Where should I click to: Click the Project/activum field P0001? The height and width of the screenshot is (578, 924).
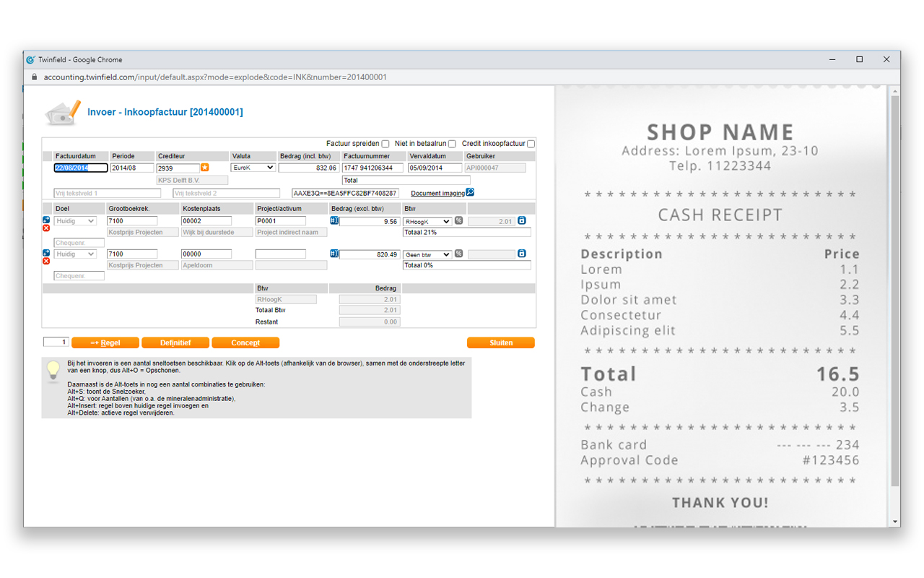(x=281, y=221)
